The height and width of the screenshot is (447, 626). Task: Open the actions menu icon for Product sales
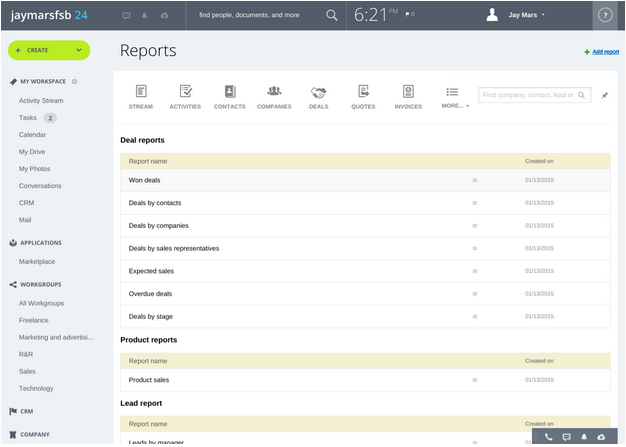475,380
